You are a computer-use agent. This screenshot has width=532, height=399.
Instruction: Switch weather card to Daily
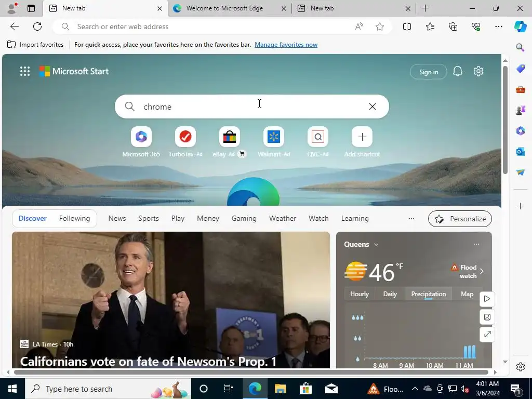click(390, 294)
